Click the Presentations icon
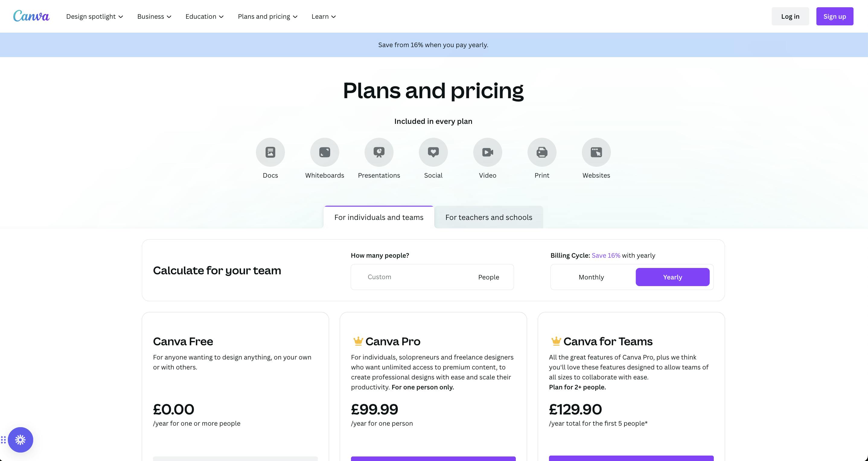This screenshot has width=868, height=461. pyautogui.click(x=379, y=152)
